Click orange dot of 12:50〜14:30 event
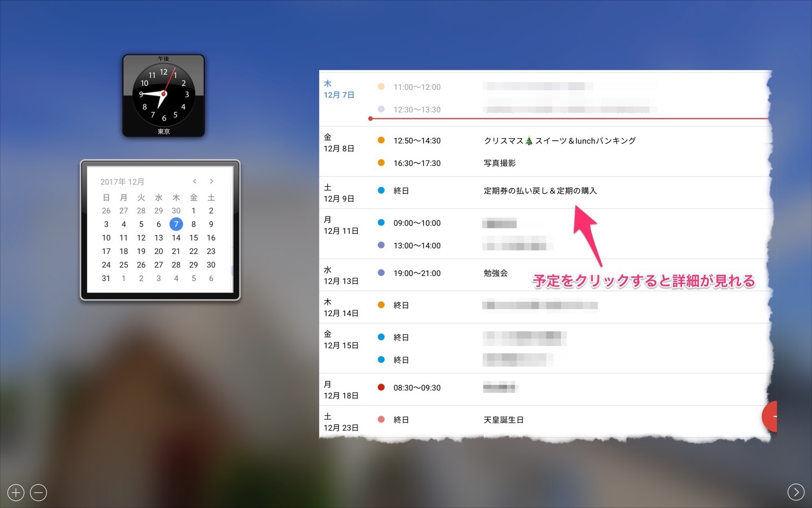Screen dimensions: 812x508 pyautogui.click(x=381, y=140)
